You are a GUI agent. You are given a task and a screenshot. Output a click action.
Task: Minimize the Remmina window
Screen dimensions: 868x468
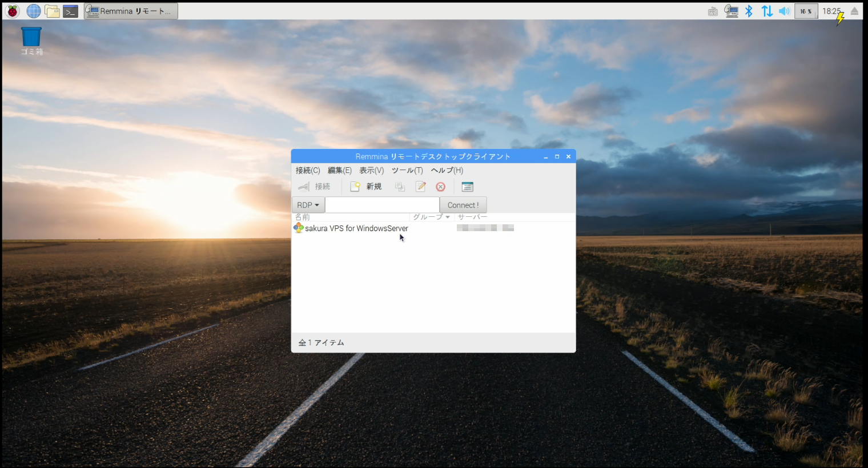546,156
